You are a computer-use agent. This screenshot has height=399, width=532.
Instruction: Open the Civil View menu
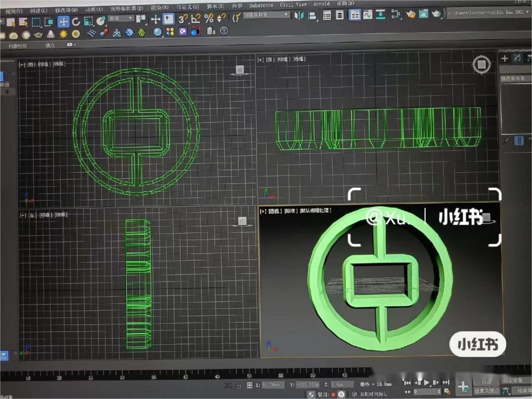pos(293,4)
